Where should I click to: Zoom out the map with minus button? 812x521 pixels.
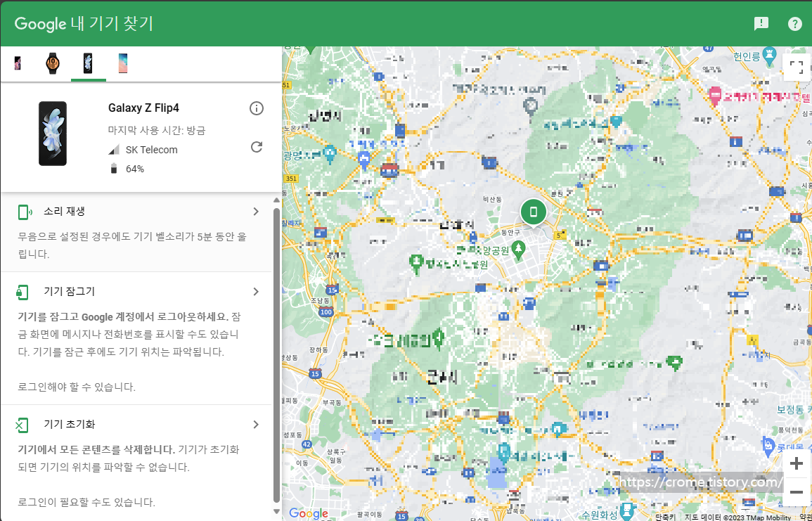point(797,492)
